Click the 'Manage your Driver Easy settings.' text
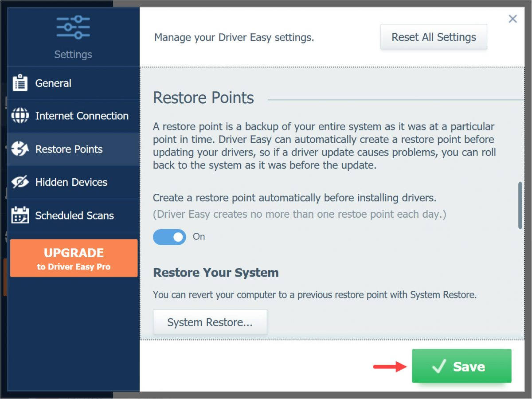Viewport: 532px width, 399px height. (234, 38)
